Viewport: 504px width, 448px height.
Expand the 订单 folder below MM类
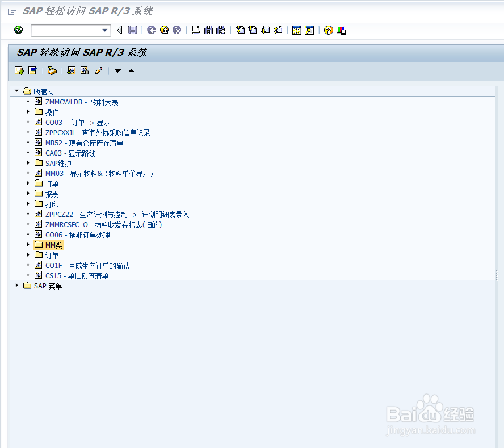tap(28, 255)
